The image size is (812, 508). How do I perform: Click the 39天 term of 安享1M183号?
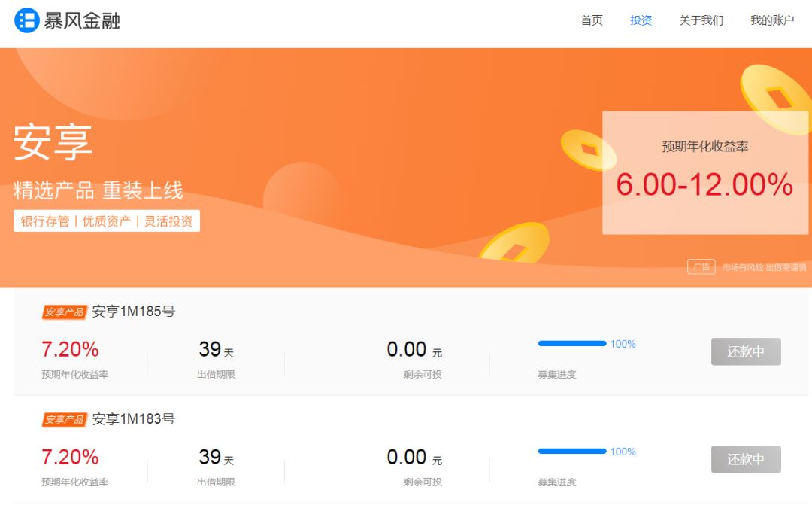tap(217, 458)
